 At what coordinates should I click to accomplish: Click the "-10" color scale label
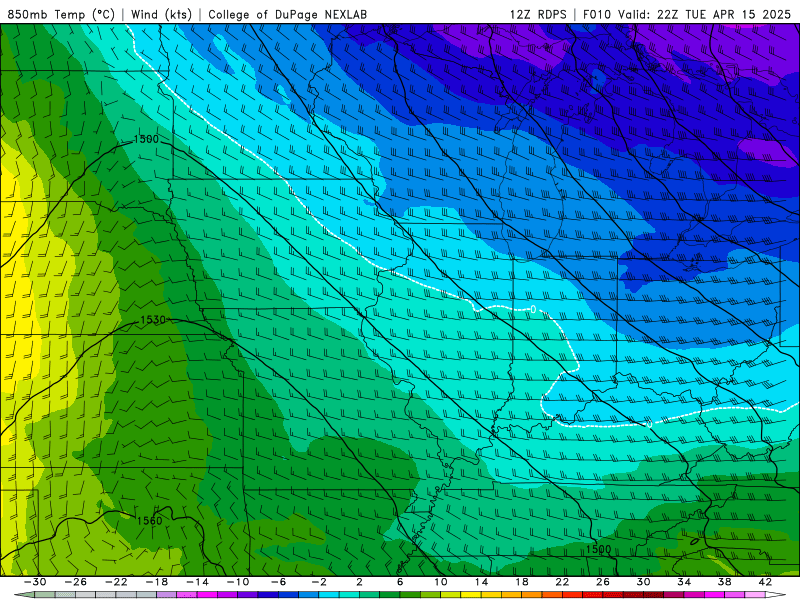coord(238,582)
